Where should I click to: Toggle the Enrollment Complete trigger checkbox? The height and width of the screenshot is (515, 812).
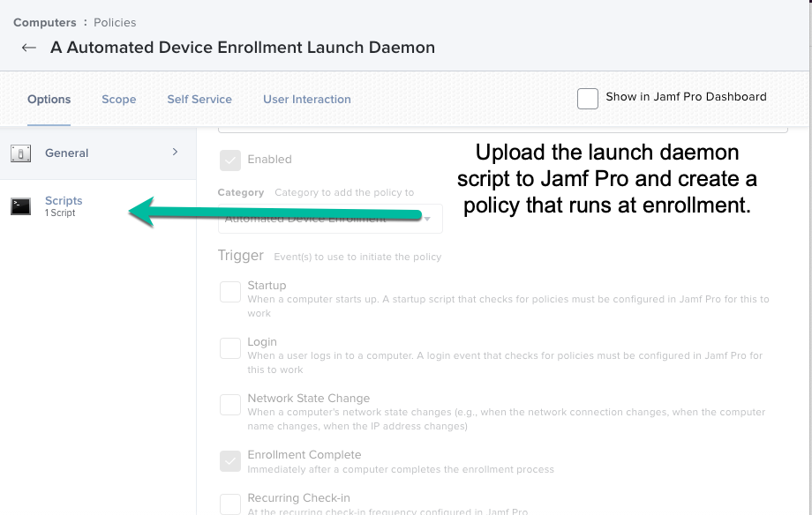click(x=230, y=461)
